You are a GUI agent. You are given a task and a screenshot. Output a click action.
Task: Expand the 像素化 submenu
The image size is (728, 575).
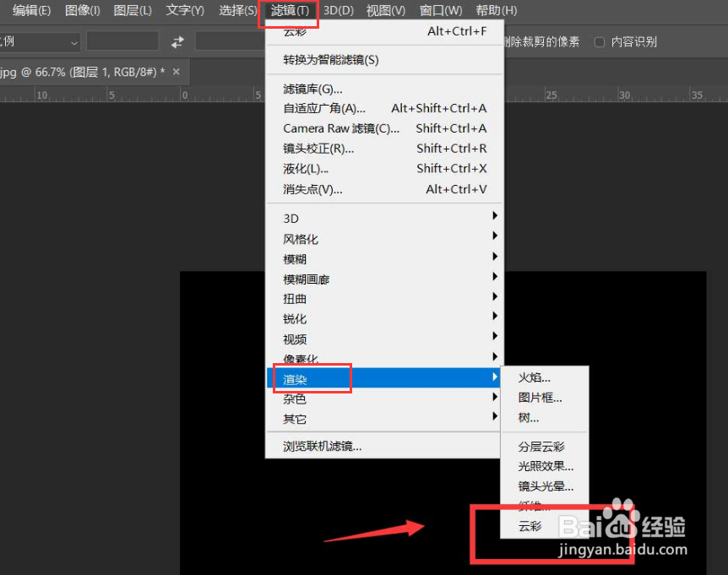click(384, 358)
